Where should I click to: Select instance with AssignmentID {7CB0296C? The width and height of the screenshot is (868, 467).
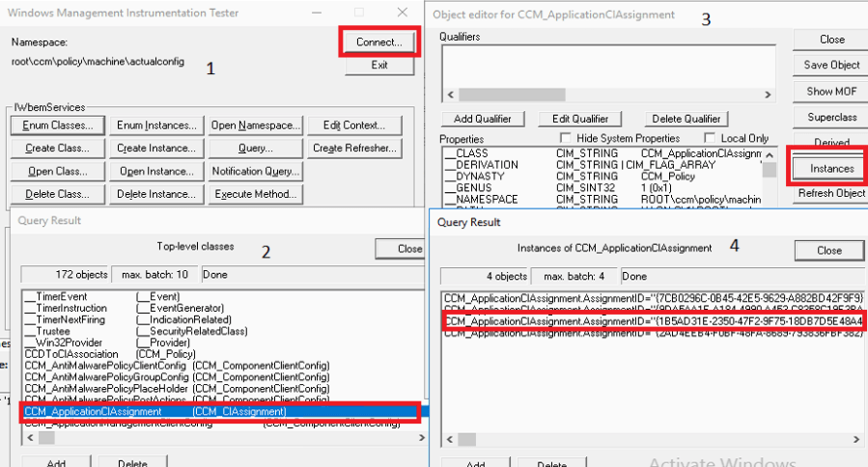654,298
